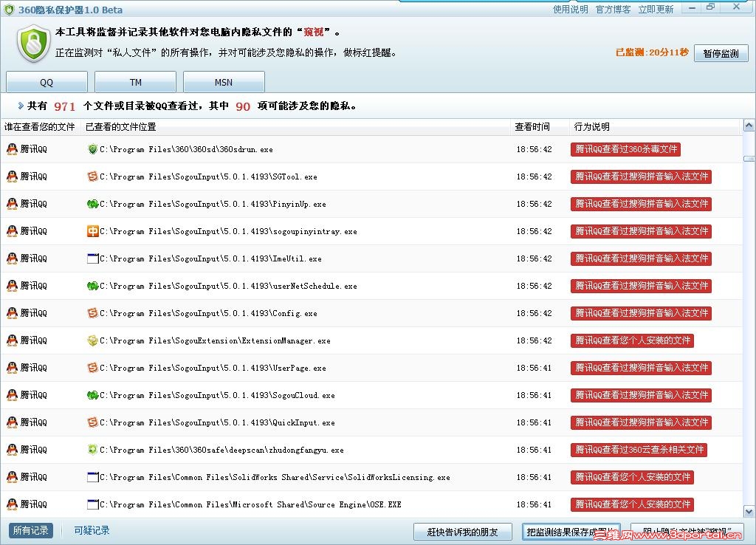Click the Config.exe Sogou icon
This screenshot has height=545, width=756.
[x=92, y=313]
